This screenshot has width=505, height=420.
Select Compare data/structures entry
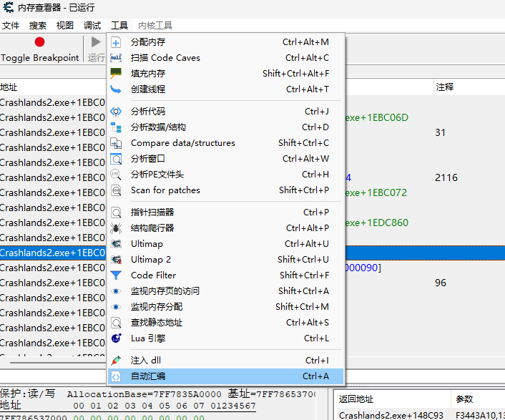226,143
